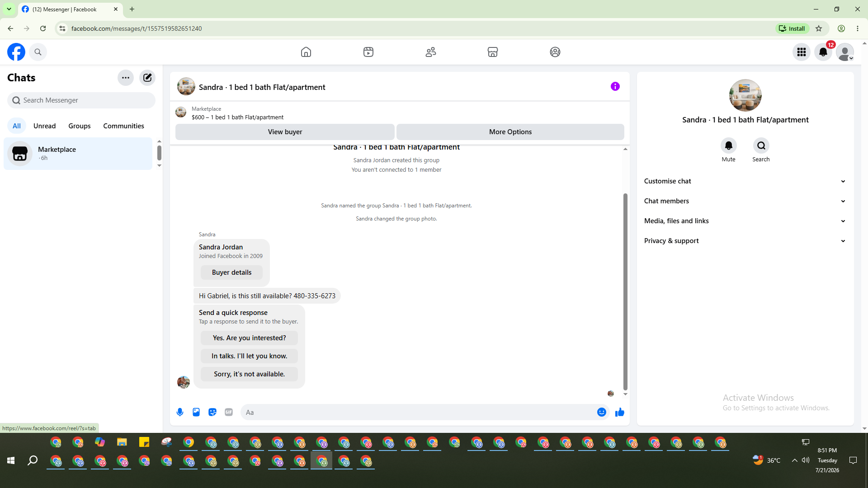Open the Groups icon in top navigation

(x=555, y=52)
